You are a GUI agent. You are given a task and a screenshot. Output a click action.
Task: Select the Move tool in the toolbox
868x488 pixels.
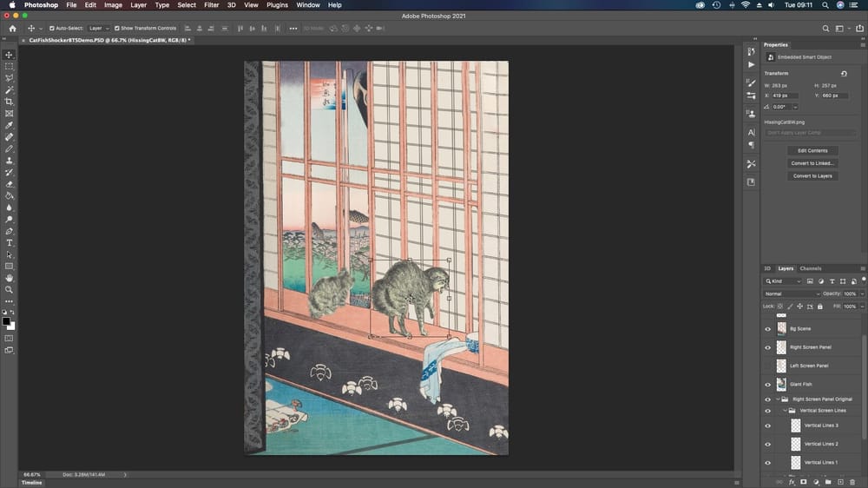pos(9,55)
